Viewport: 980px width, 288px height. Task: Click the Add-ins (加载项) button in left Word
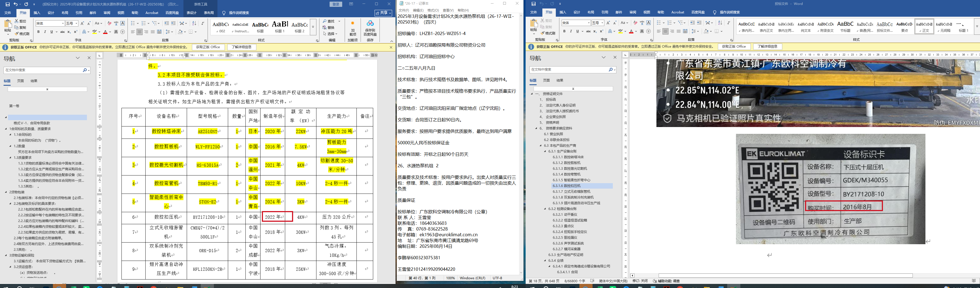pyautogui.click(x=353, y=28)
